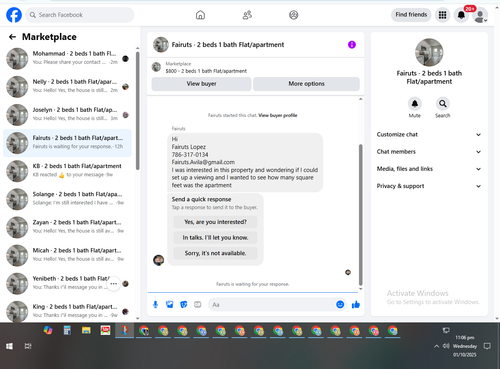Click the chat message scrollbar

point(360,215)
